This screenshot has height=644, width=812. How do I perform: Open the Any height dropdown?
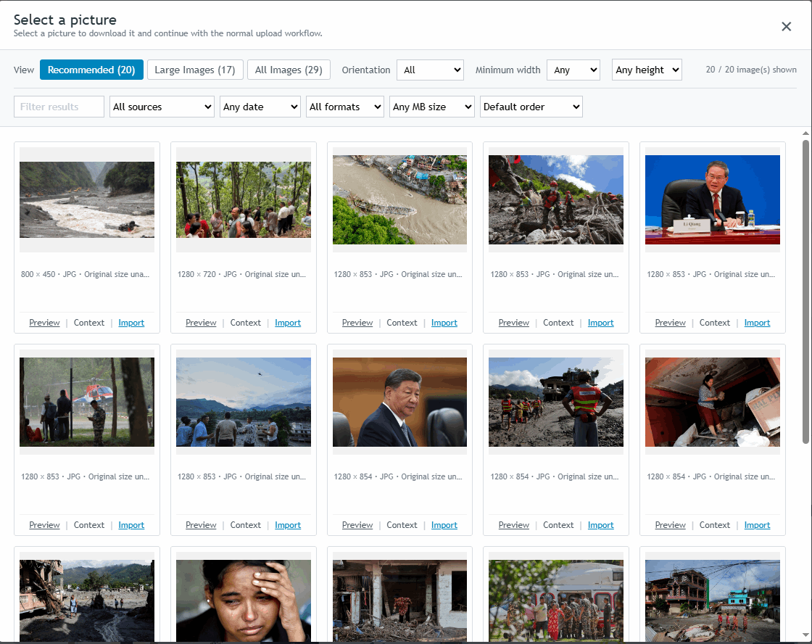[x=647, y=70]
